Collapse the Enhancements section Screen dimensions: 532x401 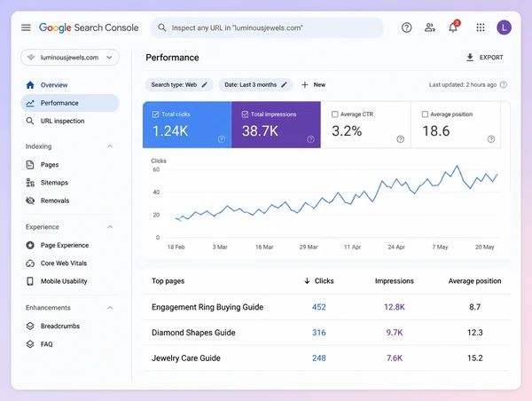pos(110,308)
